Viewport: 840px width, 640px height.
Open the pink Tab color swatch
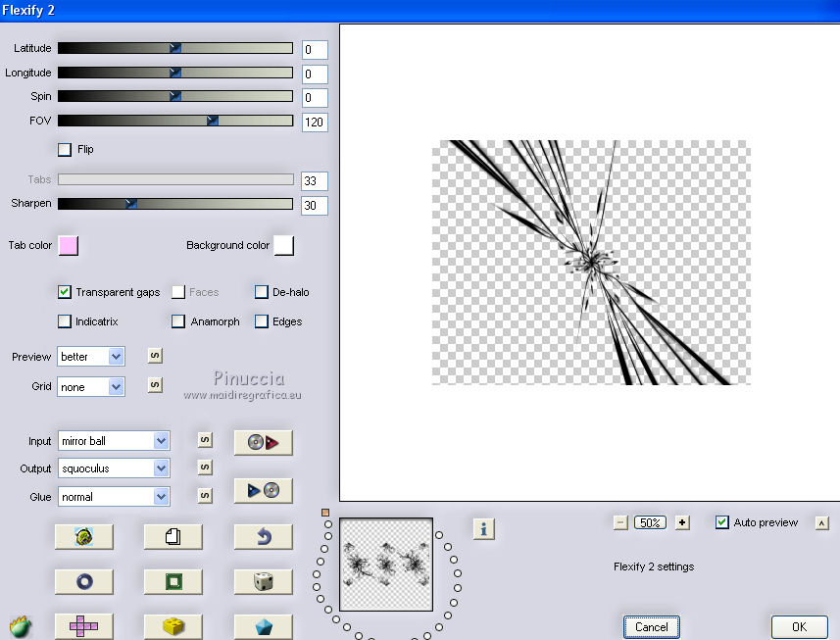click(x=68, y=246)
